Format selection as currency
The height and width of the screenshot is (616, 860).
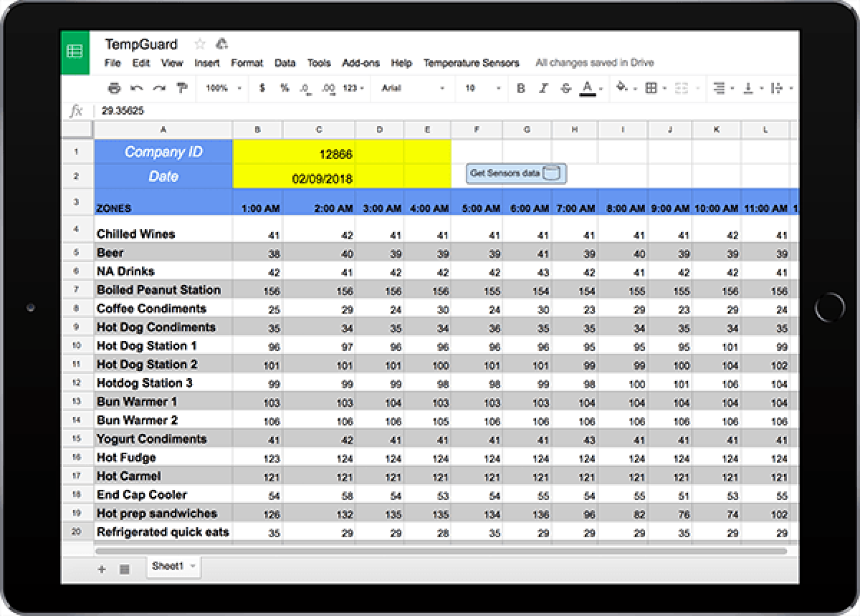261,87
